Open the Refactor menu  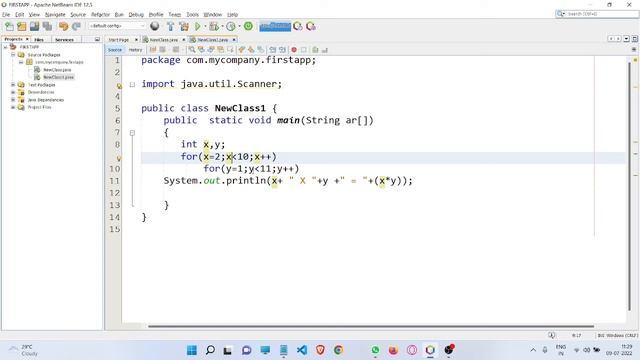tap(100, 14)
